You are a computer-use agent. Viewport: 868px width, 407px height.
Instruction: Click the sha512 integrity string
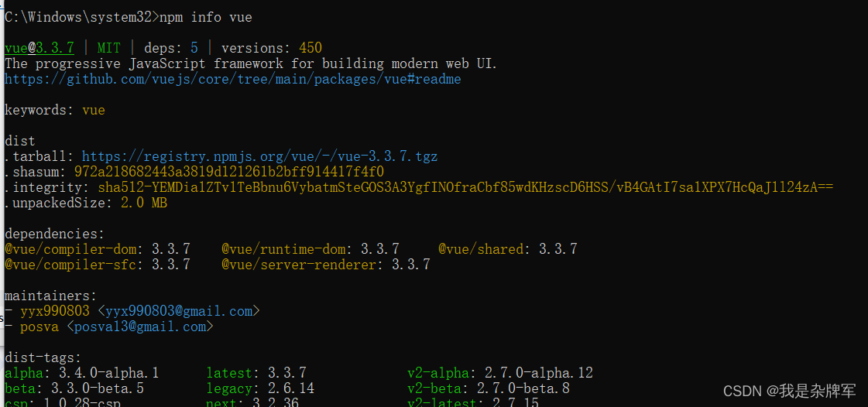pyautogui.click(x=465, y=187)
